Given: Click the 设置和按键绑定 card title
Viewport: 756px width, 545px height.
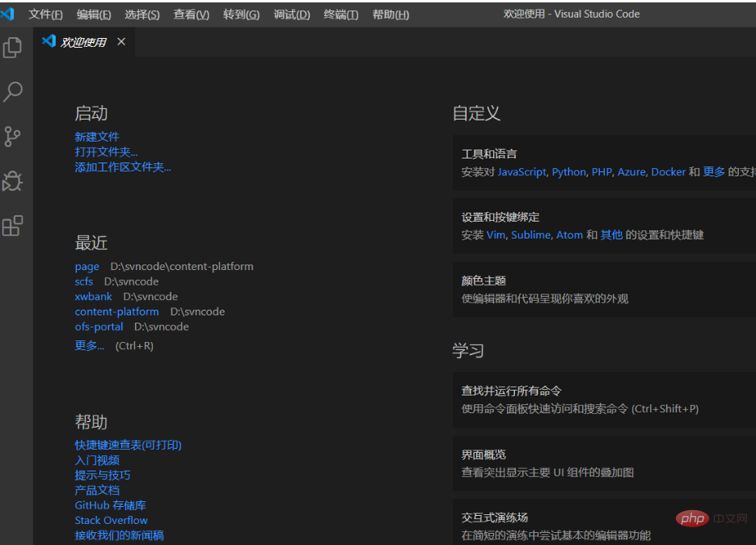Looking at the screenshot, I should pos(500,217).
